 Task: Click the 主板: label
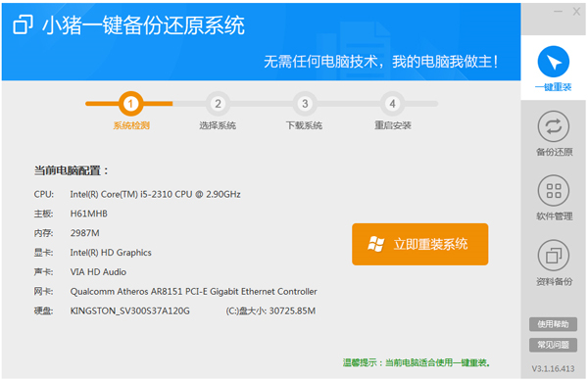pyautogui.click(x=43, y=214)
